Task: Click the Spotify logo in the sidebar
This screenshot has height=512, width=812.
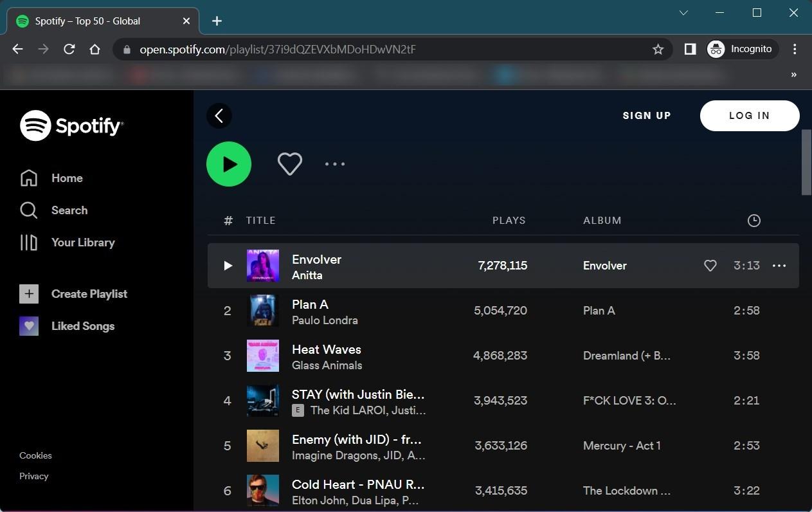Action: pos(71,125)
